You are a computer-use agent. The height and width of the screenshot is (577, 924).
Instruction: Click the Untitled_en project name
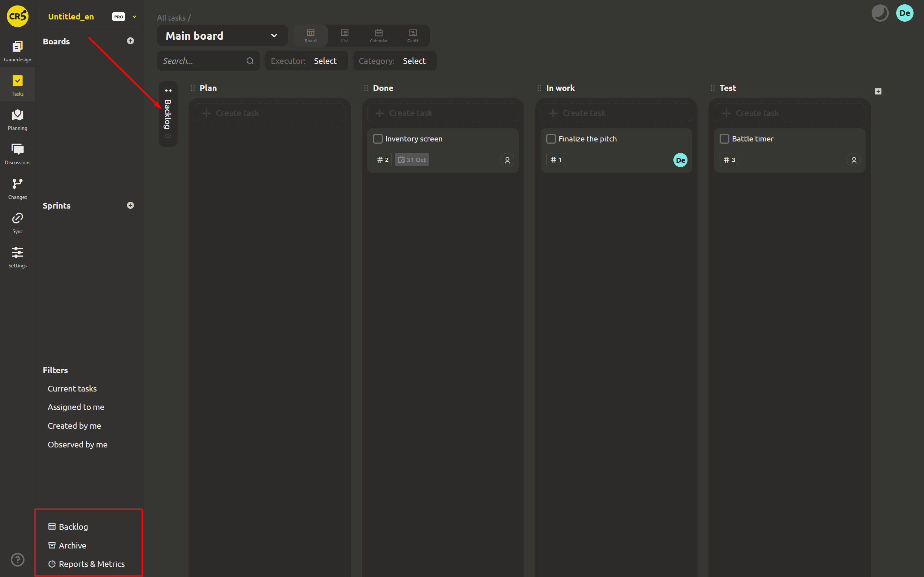71,16
